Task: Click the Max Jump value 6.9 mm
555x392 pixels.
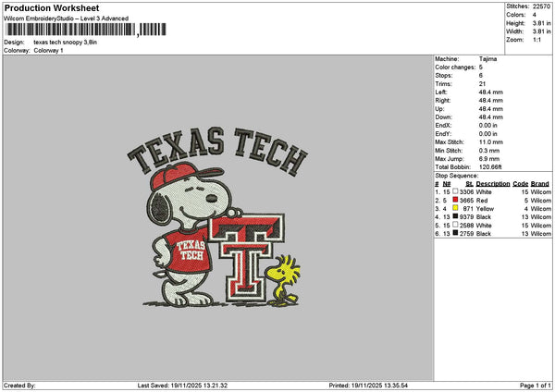Action: pyautogui.click(x=488, y=159)
